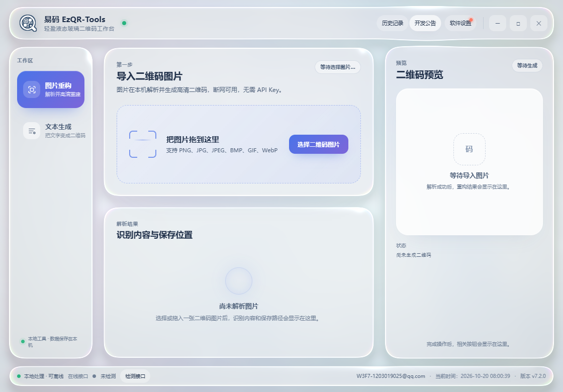Click the EzQR-Tools app logo icon
The width and height of the screenshot is (563, 392).
pos(28,23)
